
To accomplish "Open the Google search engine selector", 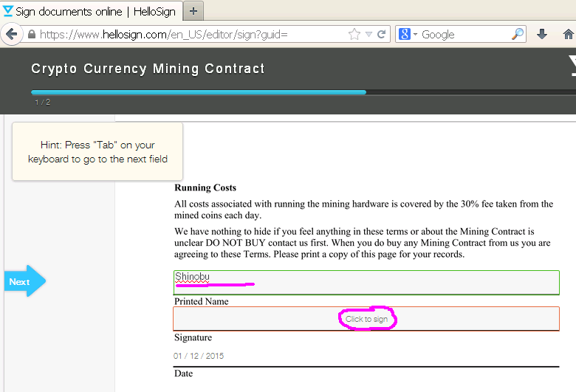I will pos(408,34).
